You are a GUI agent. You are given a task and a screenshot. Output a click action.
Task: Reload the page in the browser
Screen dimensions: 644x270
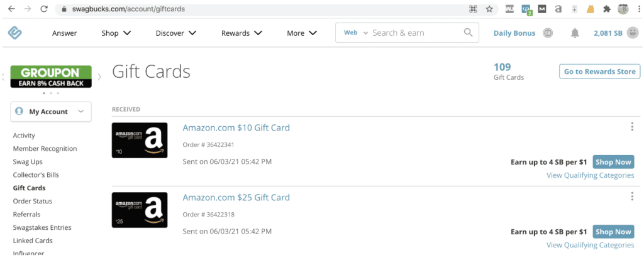point(44,9)
